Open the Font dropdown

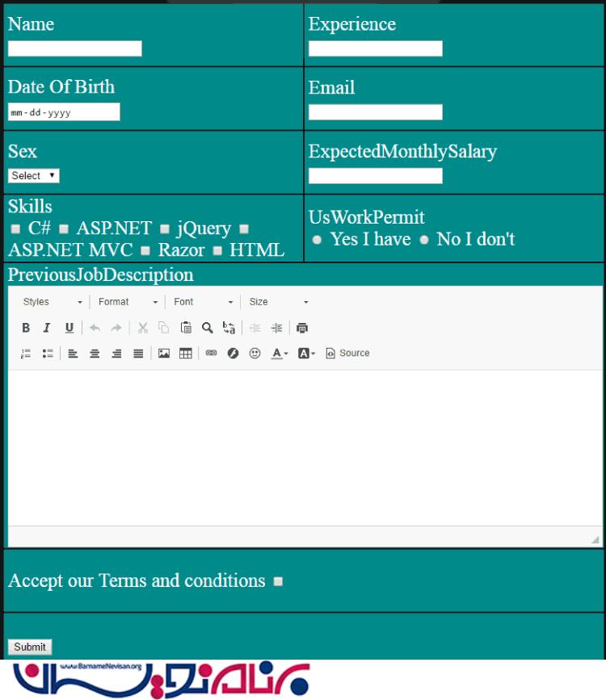pos(203,302)
